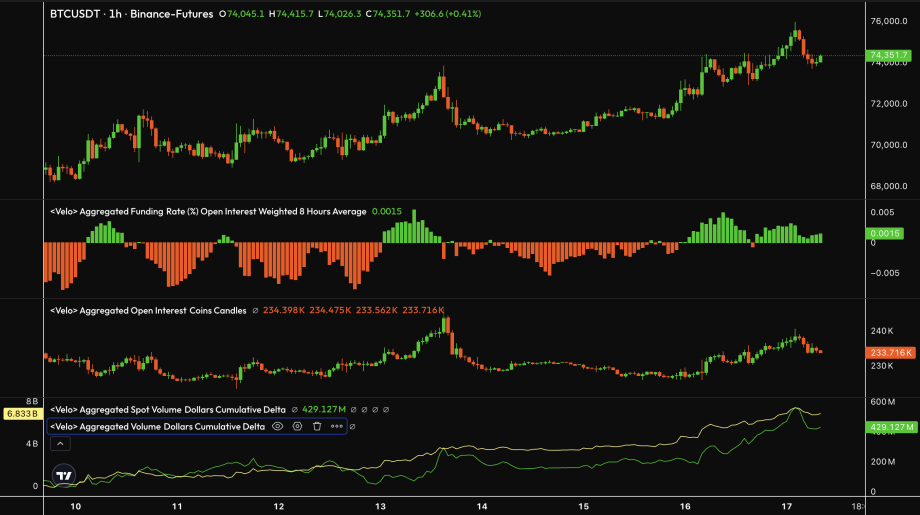
Task: Click date 10 on the time axis
Action: tap(76, 506)
